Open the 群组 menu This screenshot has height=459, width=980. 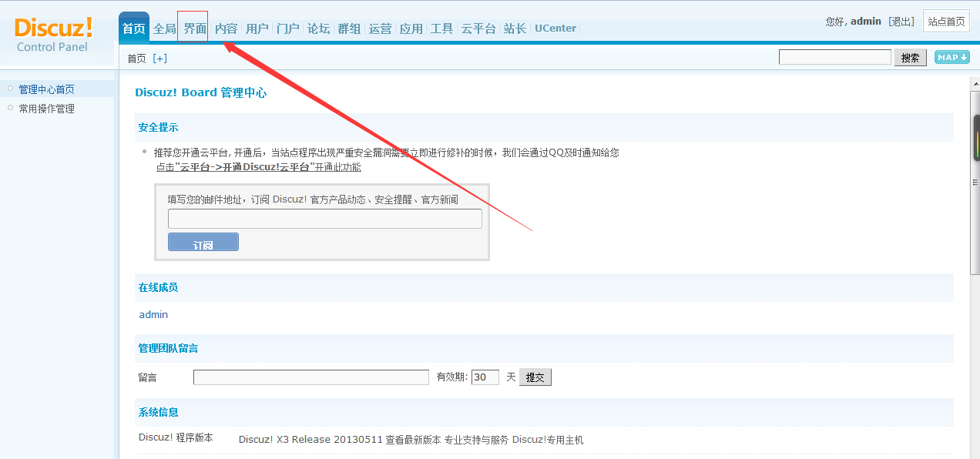click(x=349, y=28)
